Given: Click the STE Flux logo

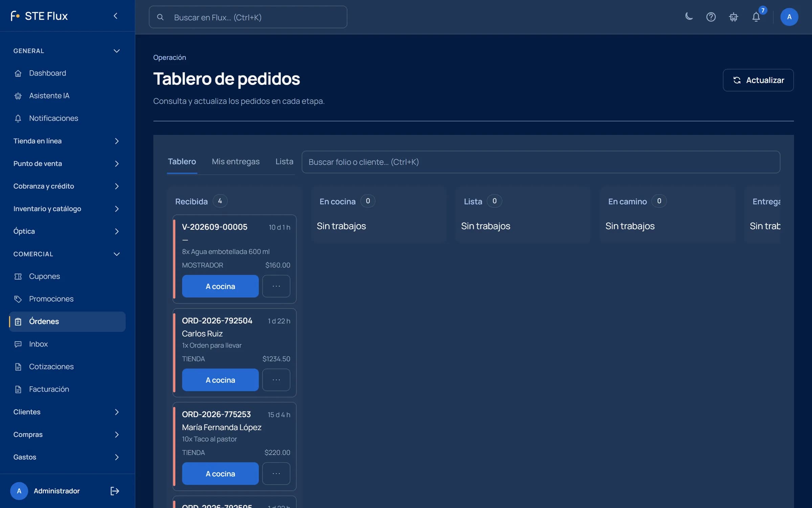Looking at the screenshot, I should (39, 16).
